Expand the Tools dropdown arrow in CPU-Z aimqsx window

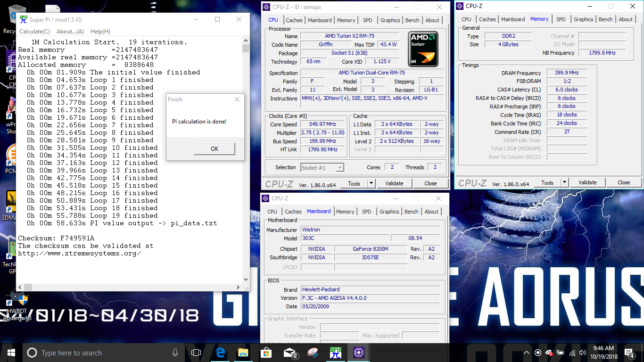tap(371, 183)
